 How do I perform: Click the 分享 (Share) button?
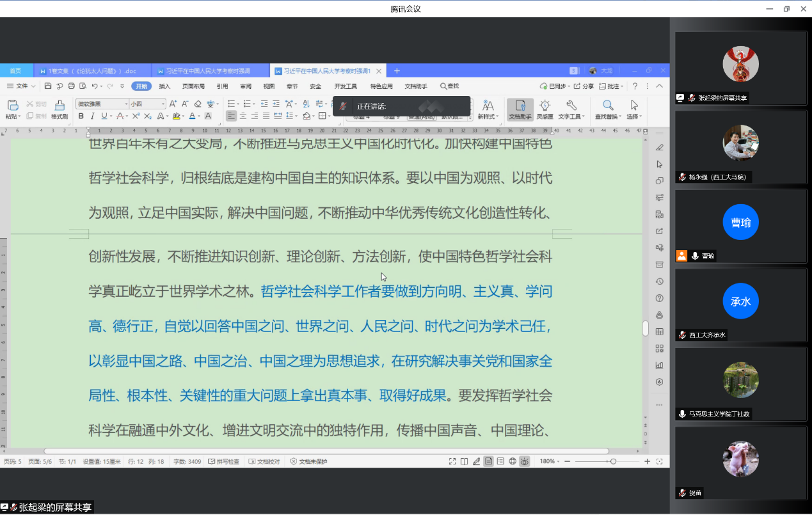tap(584, 86)
